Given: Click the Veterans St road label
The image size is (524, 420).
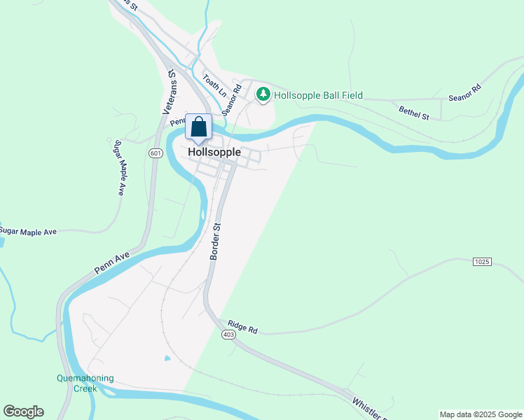Looking at the screenshot, I should 170,92.
